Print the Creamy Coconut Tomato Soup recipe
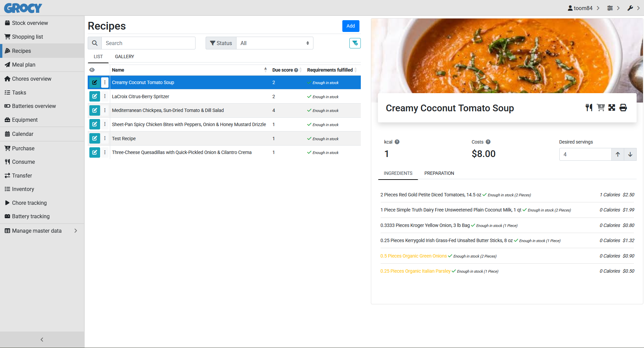Viewport: 644px width, 348px height. click(623, 108)
